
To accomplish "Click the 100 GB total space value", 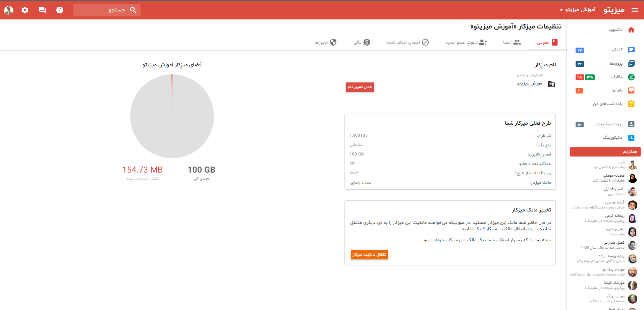I will pos(201,170).
